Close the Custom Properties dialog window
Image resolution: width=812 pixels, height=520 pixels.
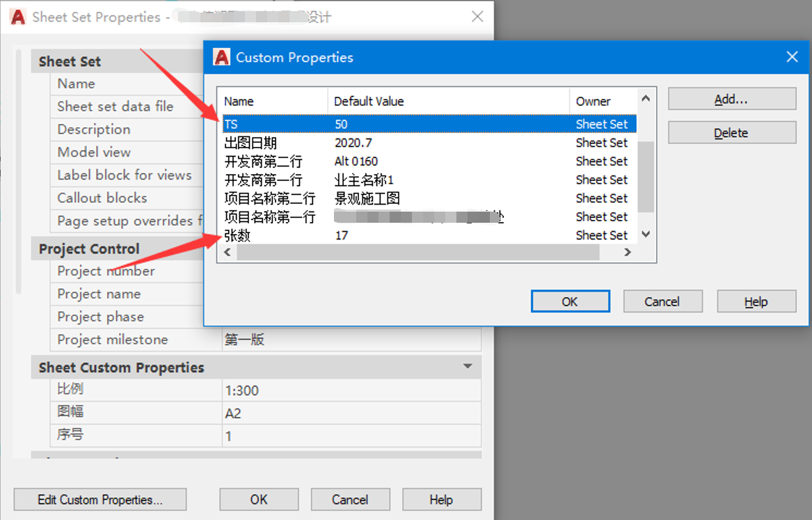[792, 57]
